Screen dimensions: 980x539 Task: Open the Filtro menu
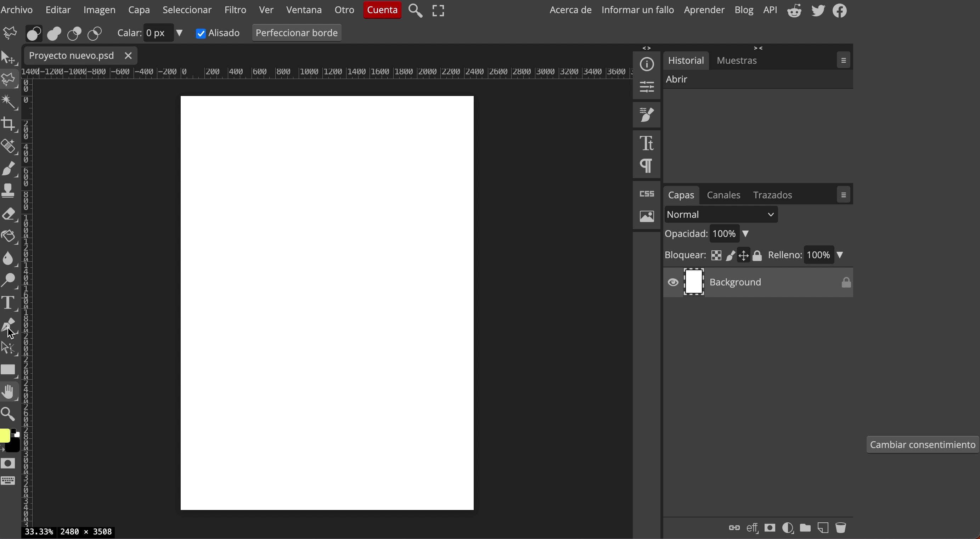235,10
